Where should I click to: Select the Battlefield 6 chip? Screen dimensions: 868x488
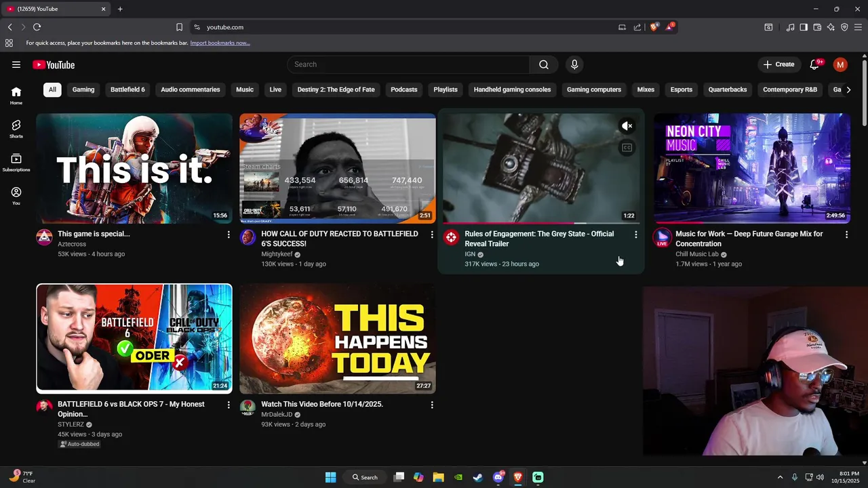(x=127, y=89)
